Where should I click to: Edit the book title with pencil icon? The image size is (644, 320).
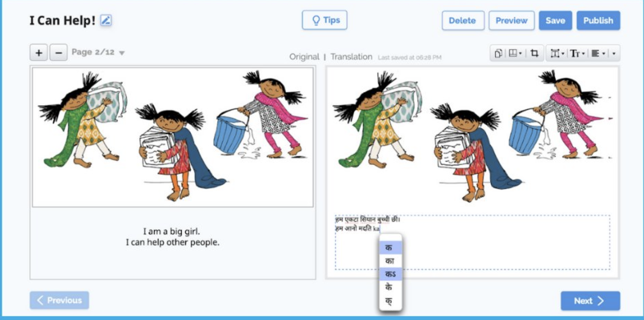[x=106, y=20]
